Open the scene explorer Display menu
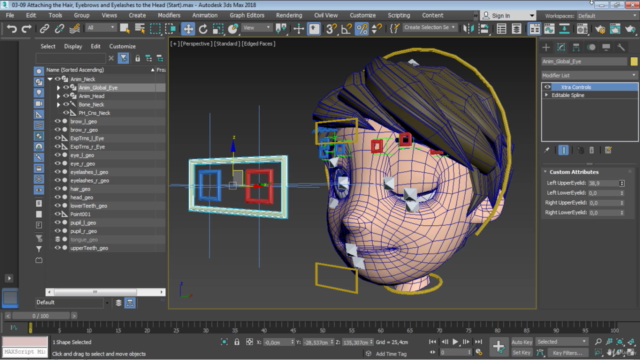 click(73, 47)
